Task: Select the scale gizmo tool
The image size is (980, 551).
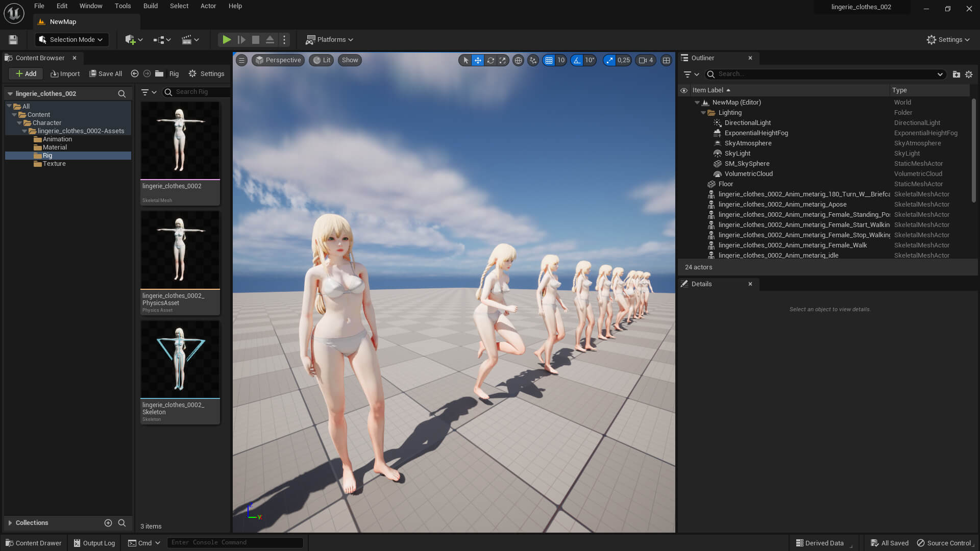Action: tap(503, 60)
